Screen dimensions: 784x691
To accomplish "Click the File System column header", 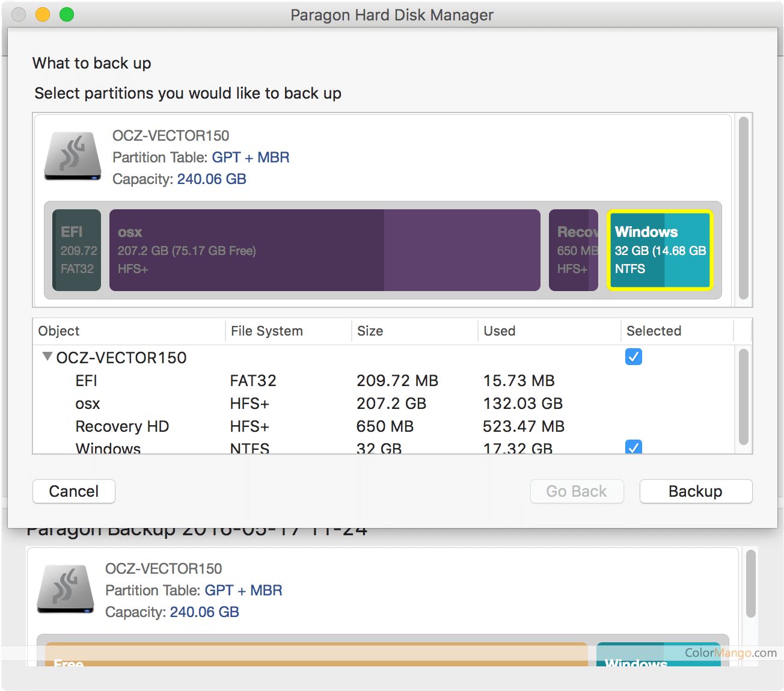I will pos(288,331).
